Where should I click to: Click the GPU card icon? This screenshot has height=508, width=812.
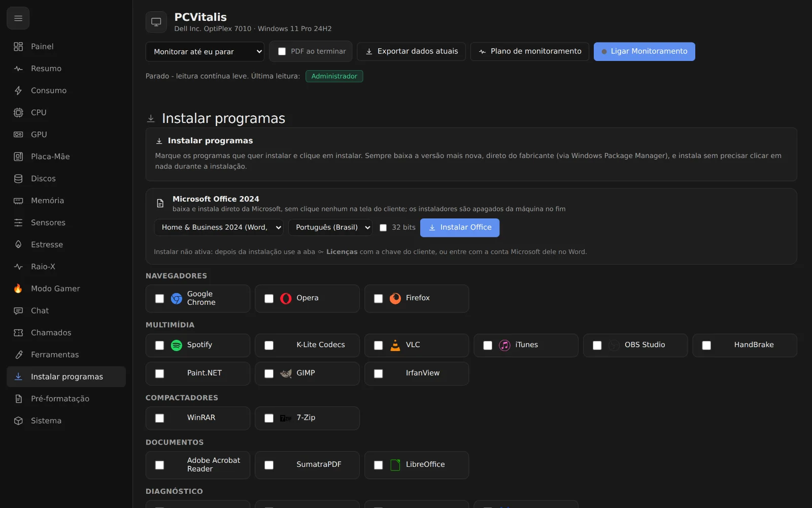[18, 135]
